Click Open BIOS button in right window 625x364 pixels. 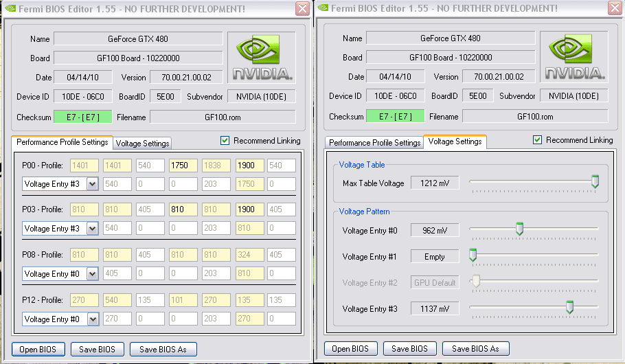click(x=350, y=349)
